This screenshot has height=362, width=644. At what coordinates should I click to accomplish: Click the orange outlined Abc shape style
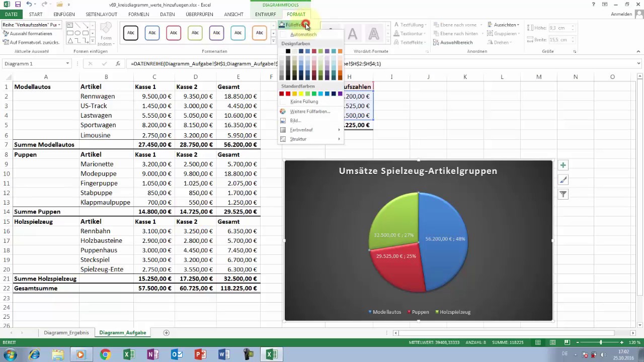259,33
